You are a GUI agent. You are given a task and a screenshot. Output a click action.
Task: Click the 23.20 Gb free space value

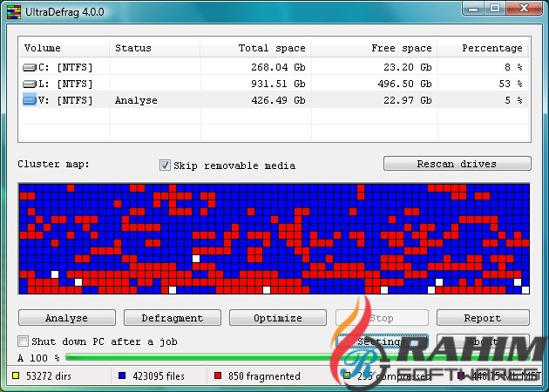tap(408, 67)
